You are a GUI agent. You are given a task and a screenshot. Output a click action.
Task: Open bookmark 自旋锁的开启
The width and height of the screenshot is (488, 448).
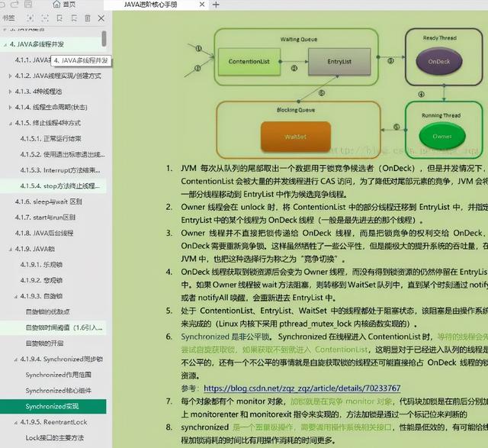[44, 343]
